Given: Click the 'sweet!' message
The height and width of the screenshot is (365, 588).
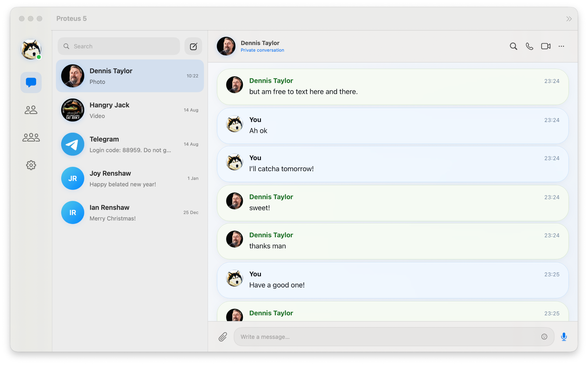Looking at the screenshot, I should click(392, 203).
